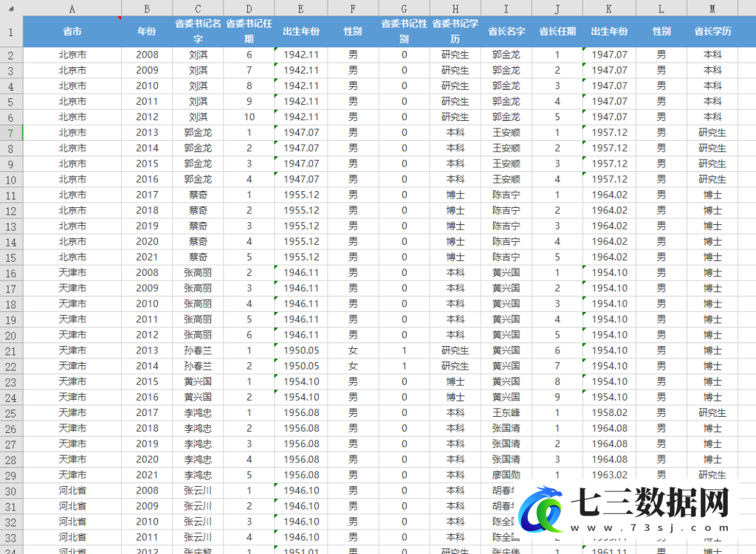The image size is (756, 554).
Task: Select column K header
Action: point(609,8)
